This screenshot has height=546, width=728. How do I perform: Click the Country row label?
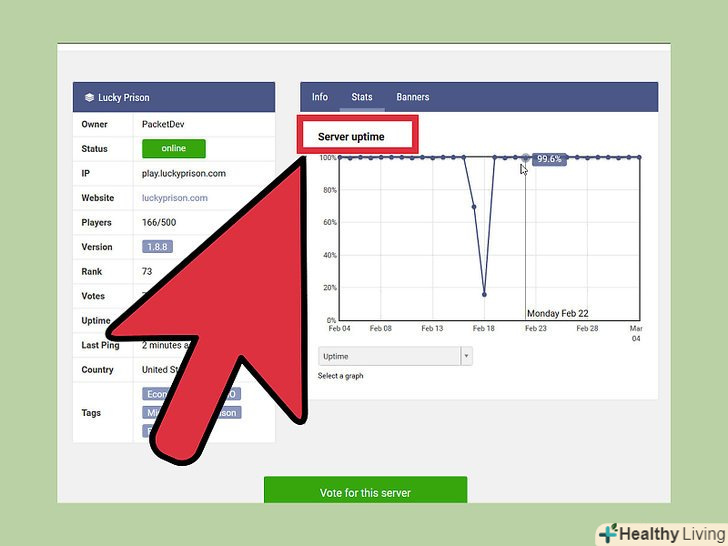point(98,370)
